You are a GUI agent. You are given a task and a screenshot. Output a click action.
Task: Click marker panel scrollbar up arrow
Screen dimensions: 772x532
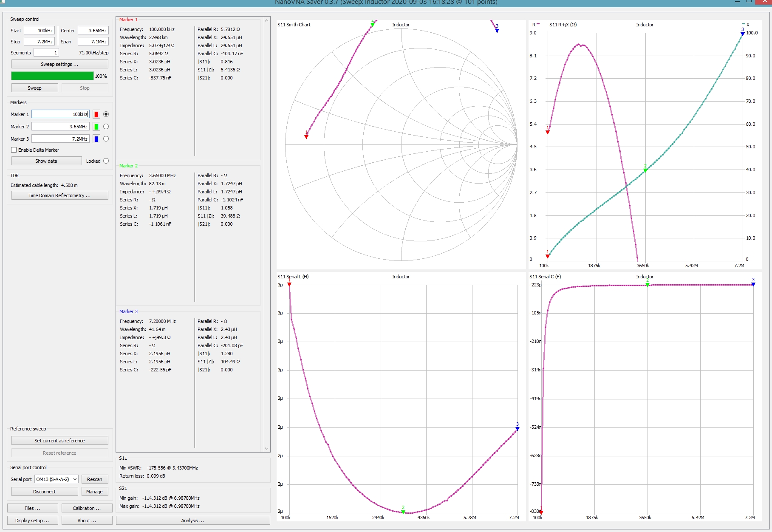tap(267, 20)
